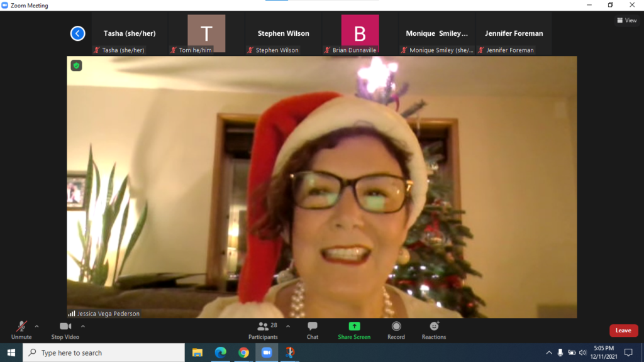Launch Google Chrome from taskbar

(243, 353)
